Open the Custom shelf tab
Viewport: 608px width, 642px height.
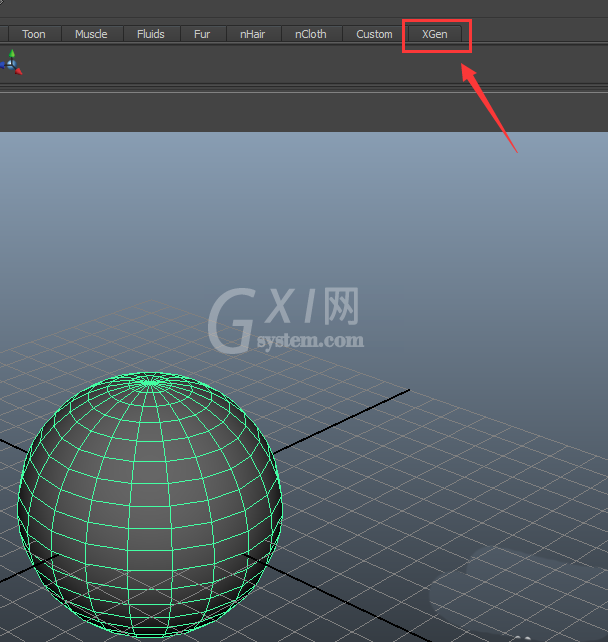tap(374, 34)
